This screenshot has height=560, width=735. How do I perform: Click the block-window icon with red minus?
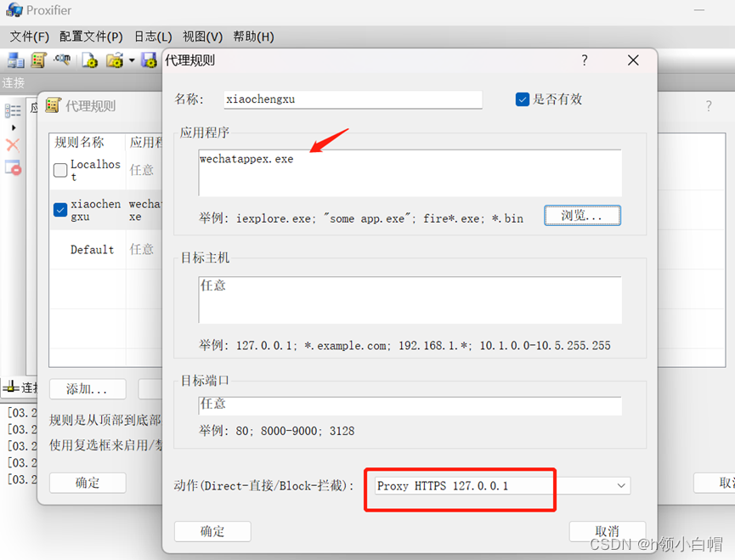click(x=13, y=167)
